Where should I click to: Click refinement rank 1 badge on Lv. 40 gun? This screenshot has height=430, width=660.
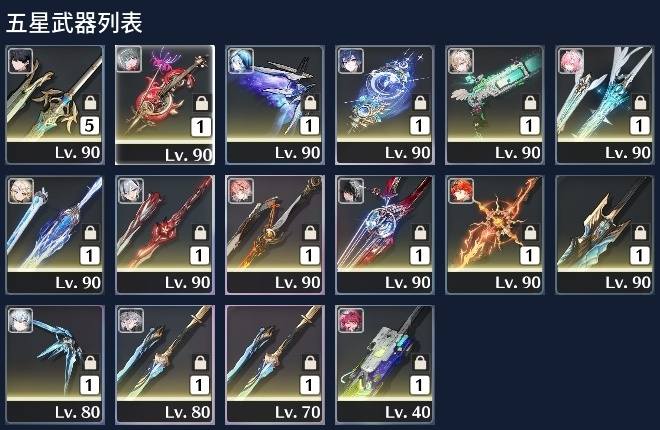[x=419, y=385]
